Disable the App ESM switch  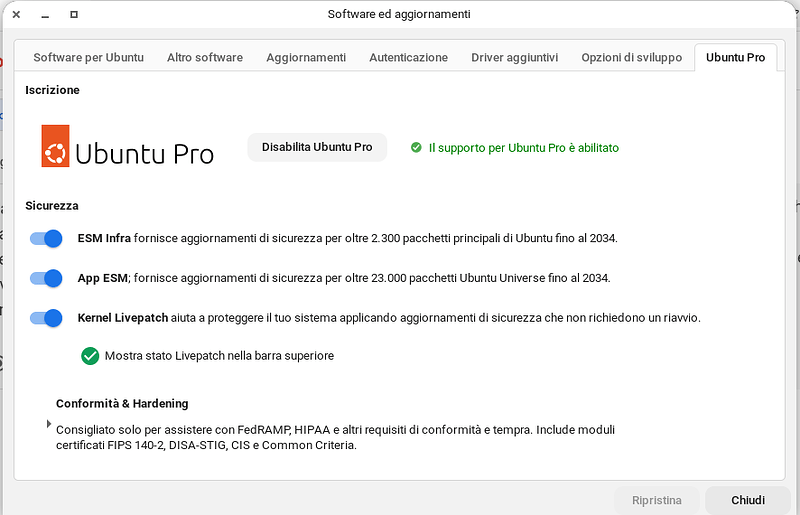click(47, 278)
